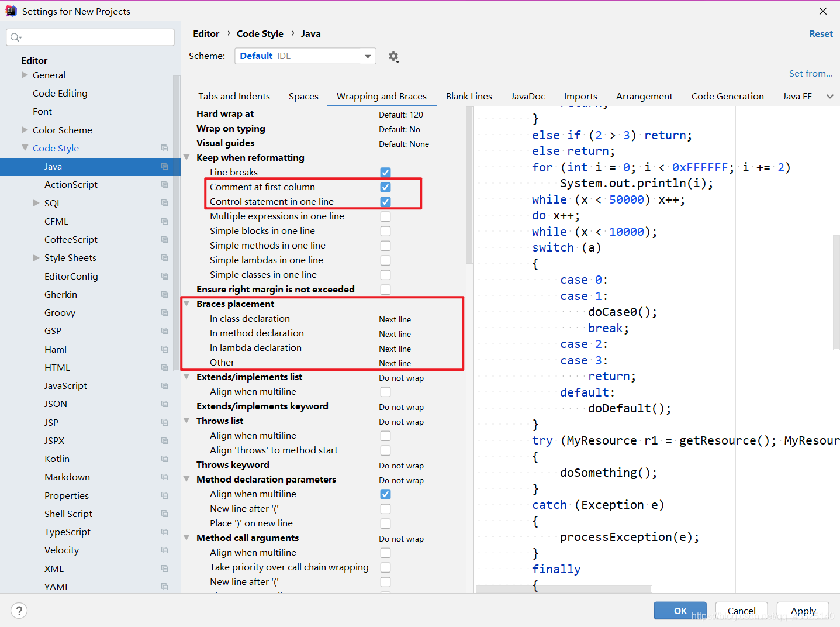Screen dimensions: 840x627
Task: Open the Imports tab
Action: pos(580,96)
